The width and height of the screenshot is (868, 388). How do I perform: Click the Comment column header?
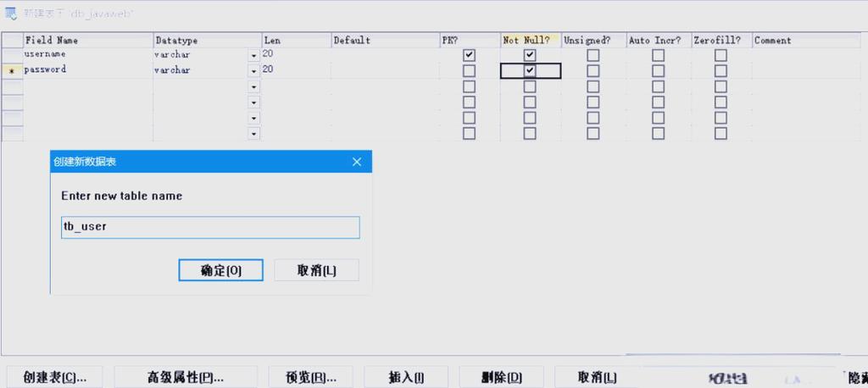(806, 41)
